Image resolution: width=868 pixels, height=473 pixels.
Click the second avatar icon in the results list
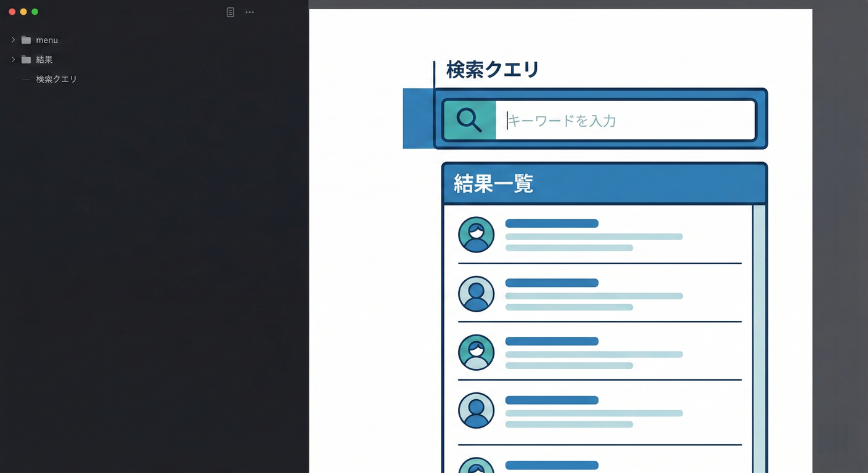tap(476, 294)
